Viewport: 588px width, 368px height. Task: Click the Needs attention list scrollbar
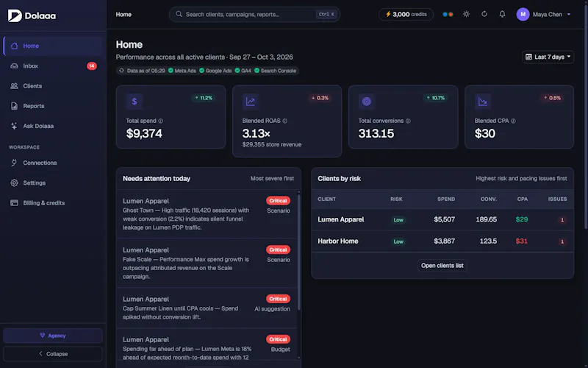pyautogui.click(x=299, y=252)
